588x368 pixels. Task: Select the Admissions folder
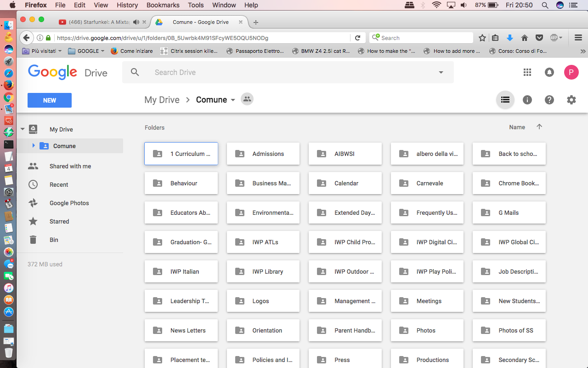click(x=263, y=154)
